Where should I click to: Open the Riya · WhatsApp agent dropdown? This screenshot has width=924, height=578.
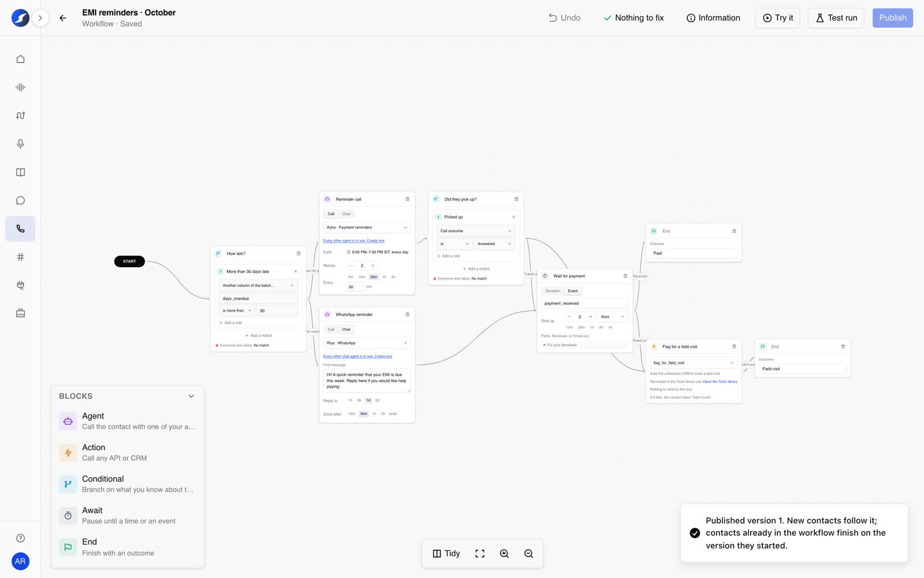coord(367,343)
